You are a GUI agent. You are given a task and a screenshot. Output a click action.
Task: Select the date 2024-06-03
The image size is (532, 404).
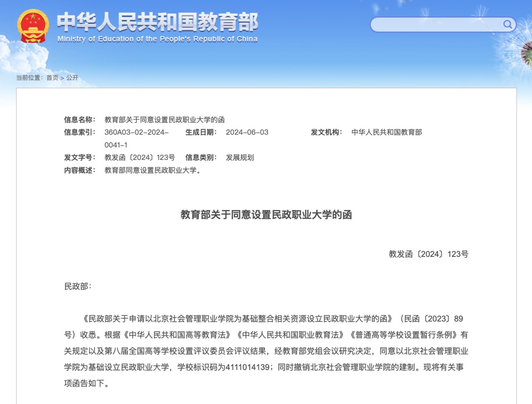pos(247,132)
